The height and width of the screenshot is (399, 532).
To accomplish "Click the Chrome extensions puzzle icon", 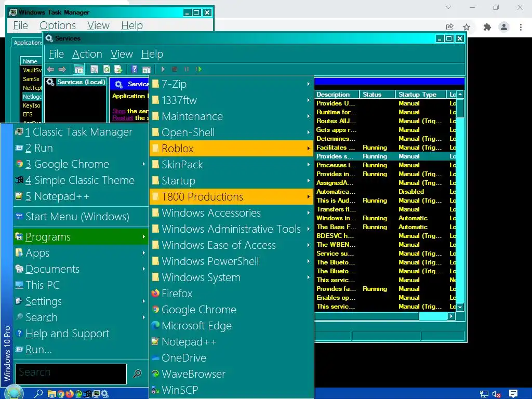I will pyautogui.click(x=487, y=27).
